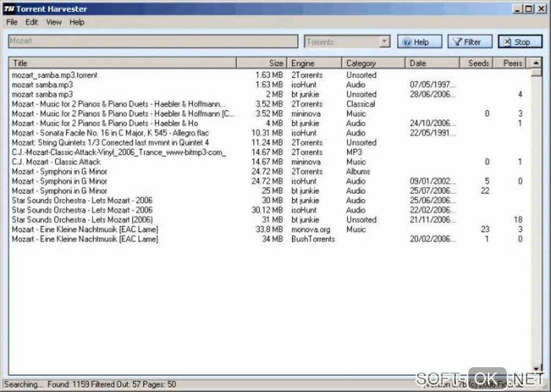Screen dimensions: 551x392
Task: Click the 25 MB Symphoni in G Minor size
Action: pos(272,191)
